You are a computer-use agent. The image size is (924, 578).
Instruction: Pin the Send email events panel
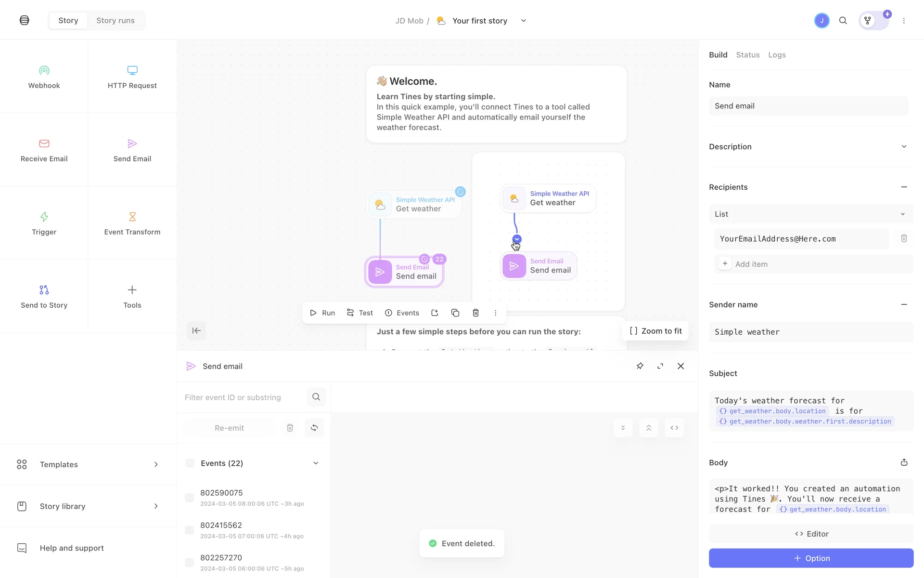(640, 366)
